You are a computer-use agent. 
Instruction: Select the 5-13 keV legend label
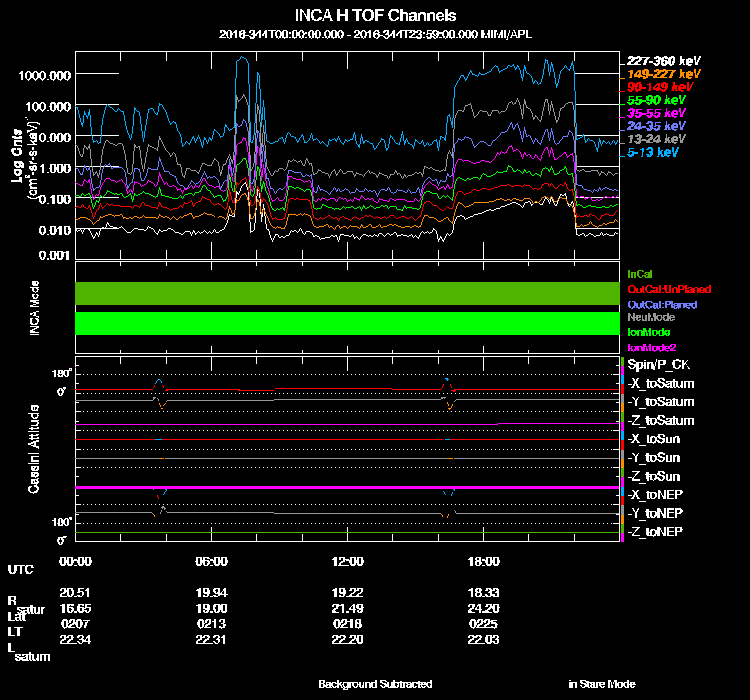pyautogui.click(x=652, y=152)
